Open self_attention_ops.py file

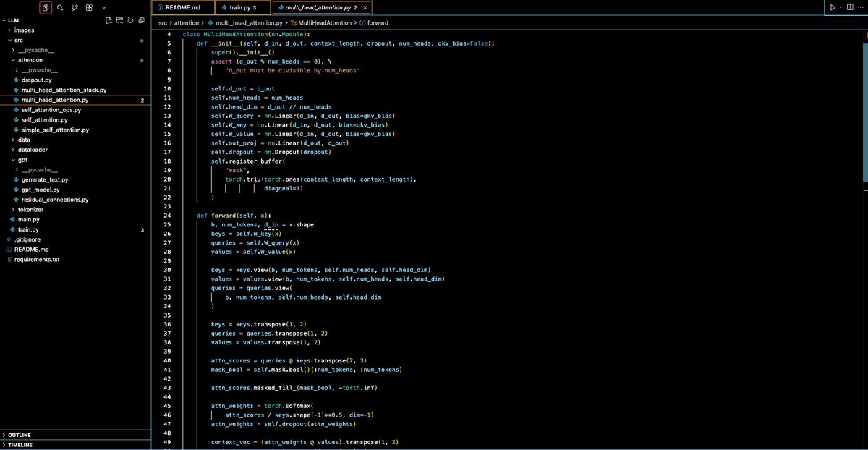click(x=75, y=110)
